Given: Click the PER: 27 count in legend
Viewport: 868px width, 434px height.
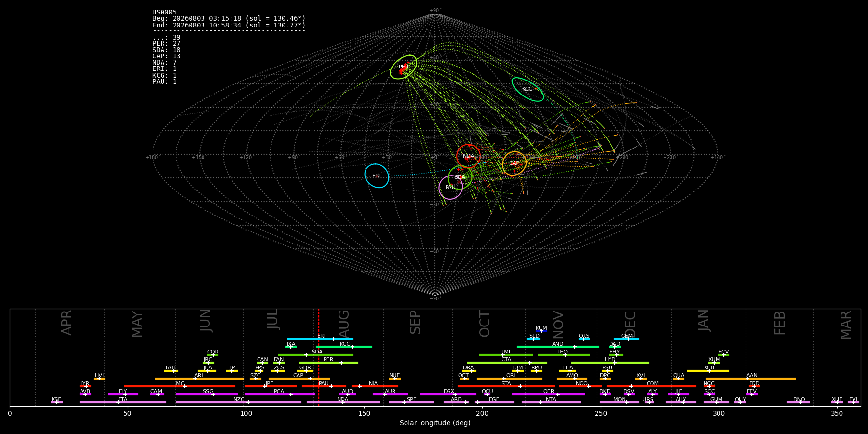Looking at the screenshot, I should (166, 43).
